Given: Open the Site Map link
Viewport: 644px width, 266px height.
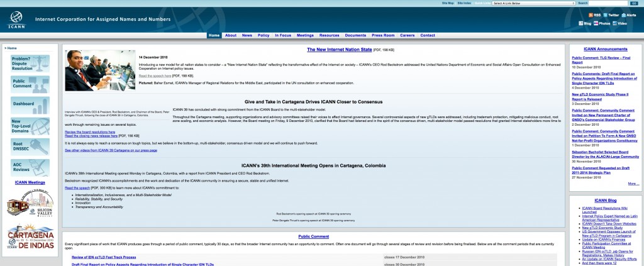Looking at the screenshot, I should [448, 3].
